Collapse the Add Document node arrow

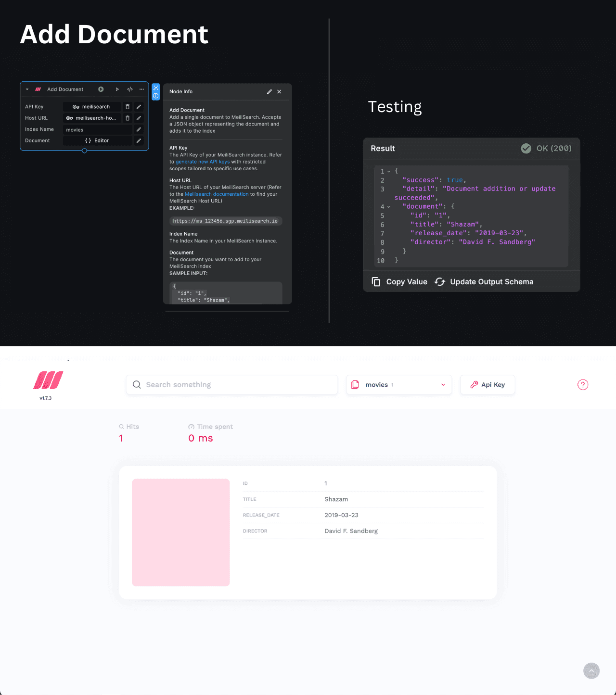[x=27, y=89]
